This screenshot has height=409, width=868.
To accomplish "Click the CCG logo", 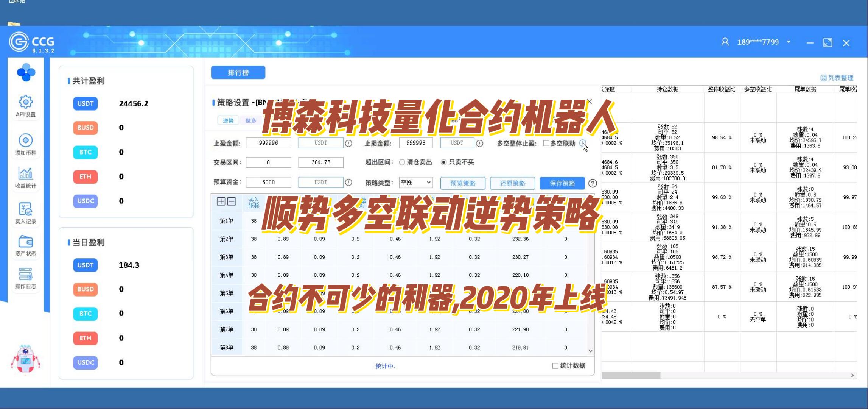I will [32, 42].
